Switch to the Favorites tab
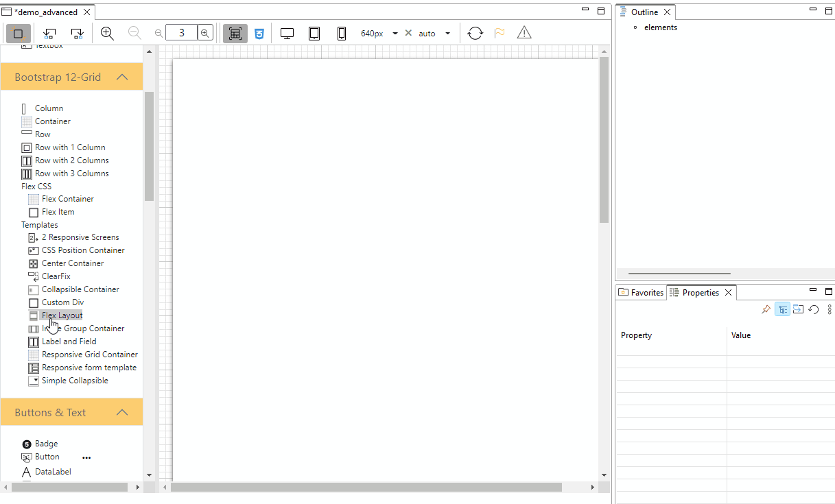Image resolution: width=835 pixels, height=504 pixels. pos(642,293)
